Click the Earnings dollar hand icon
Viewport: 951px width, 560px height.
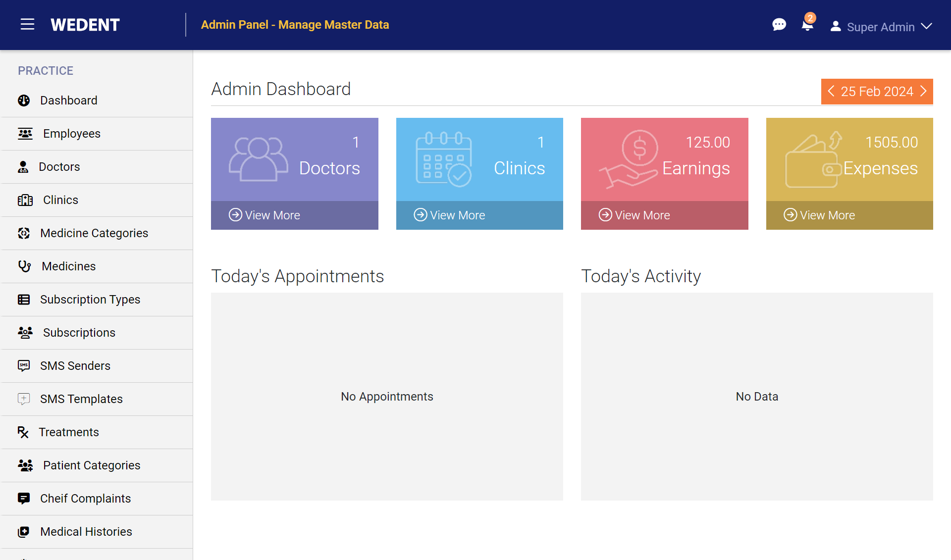click(628, 159)
